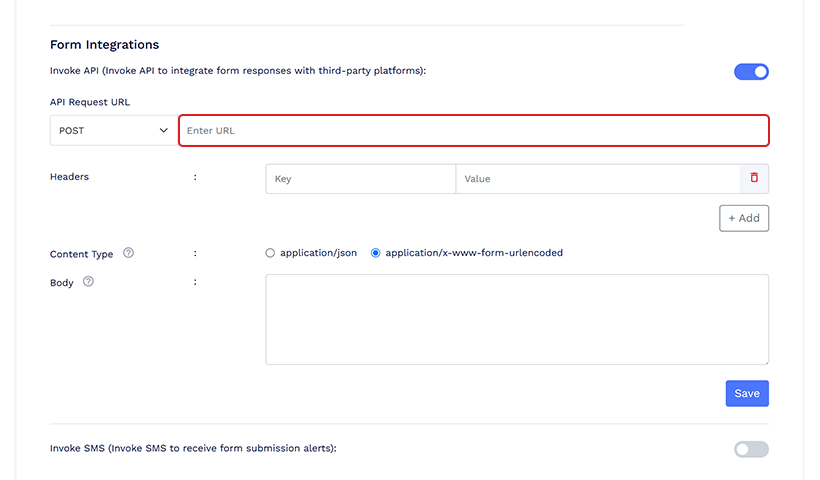Enable the Invoke SMS toggle
The width and height of the screenshot is (820, 480).
click(751, 449)
